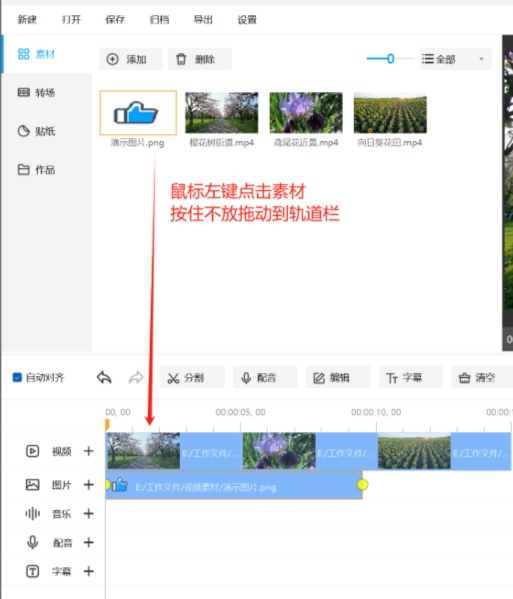Click the left yellow handle of image clip
The height and width of the screenshot is (599, 513).
click(108, 485)
